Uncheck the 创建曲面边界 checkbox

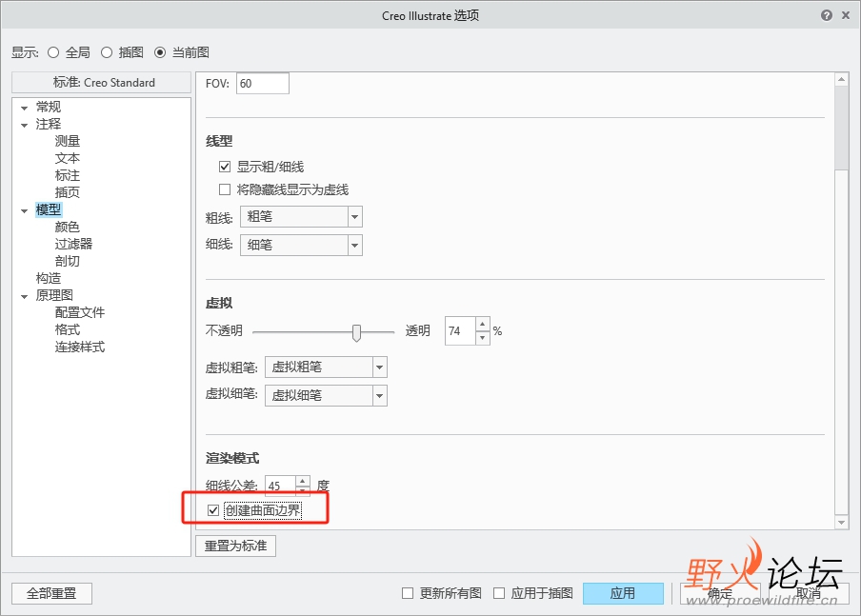[213, 510]
